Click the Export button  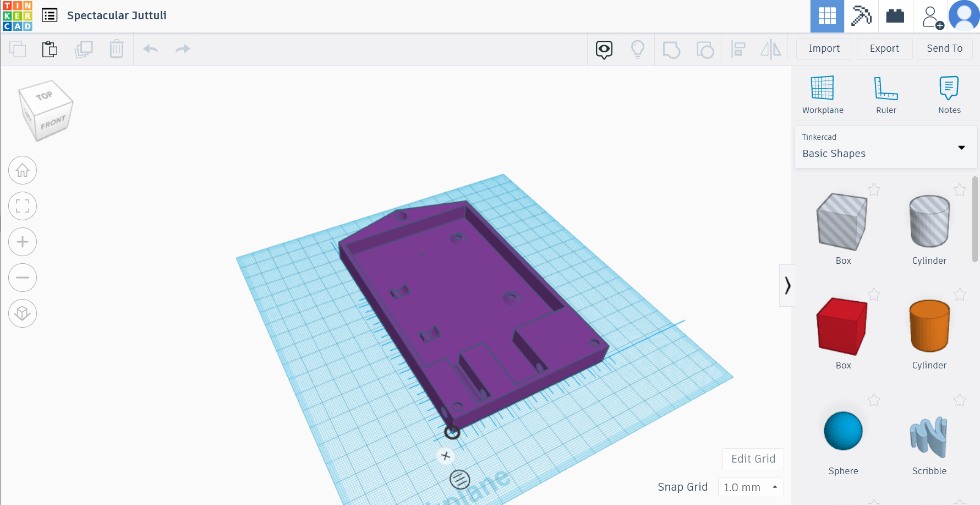(x=884, y=48)
